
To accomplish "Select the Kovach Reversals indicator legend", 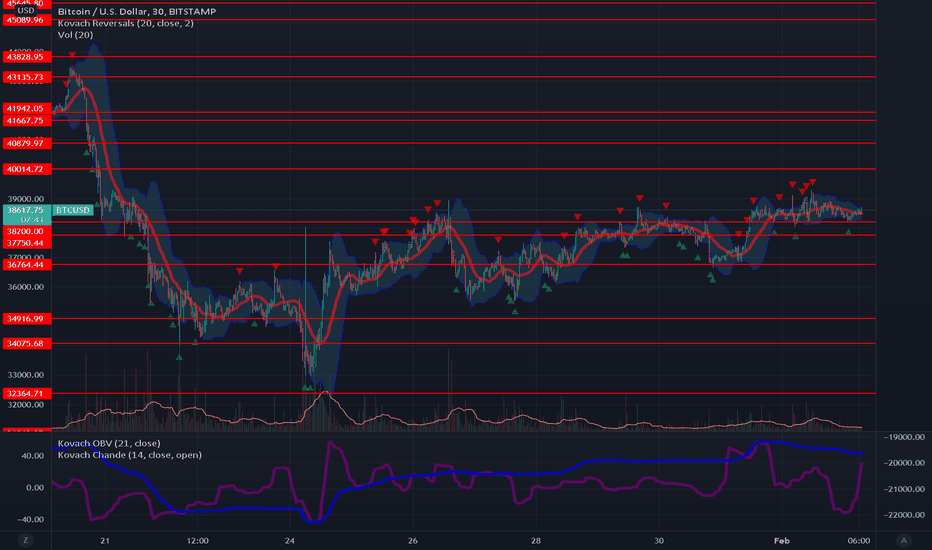I will tap(125, 23).
